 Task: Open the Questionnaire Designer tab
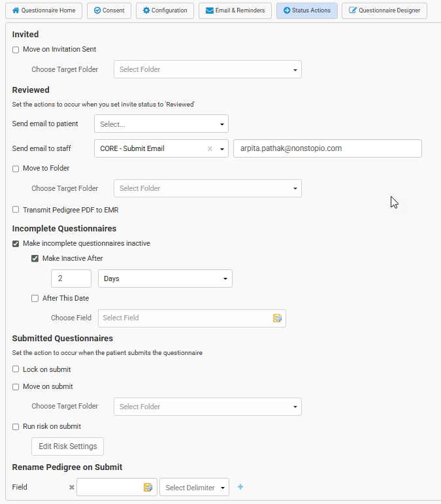tap(384, 11)
